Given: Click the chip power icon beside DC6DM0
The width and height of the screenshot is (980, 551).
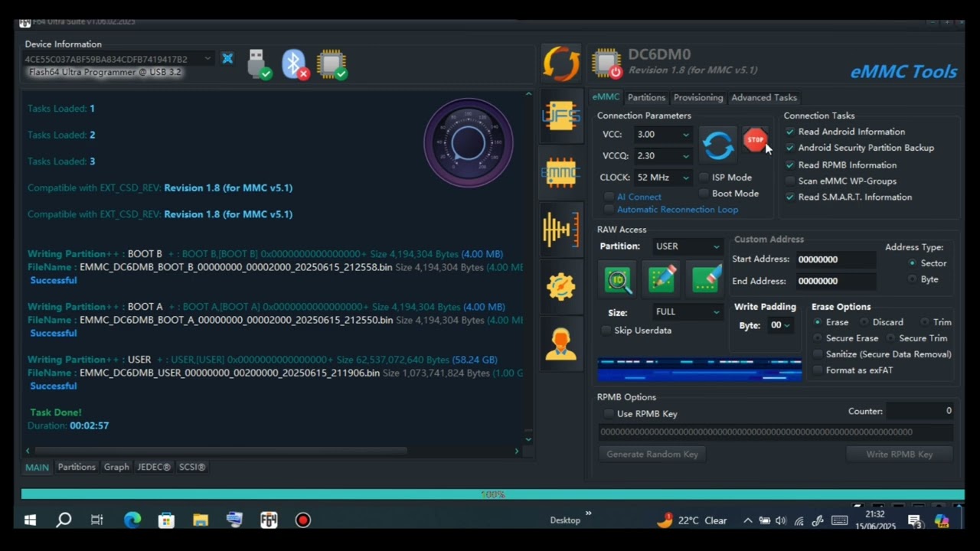Looking at the screenshot, I should (607, 64).
